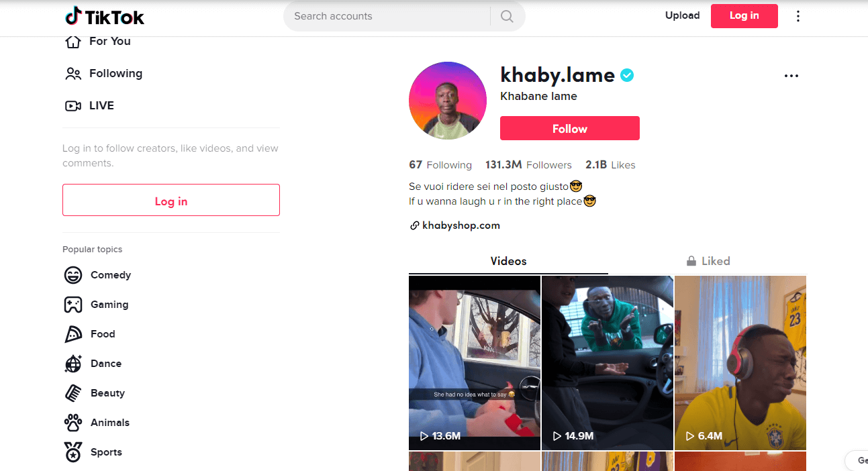Click the Upload link in header
The image size is (868, 471).
point(682,15)
